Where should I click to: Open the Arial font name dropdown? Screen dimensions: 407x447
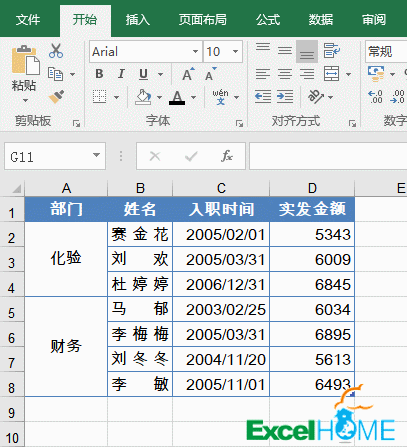tap(195, 51)
